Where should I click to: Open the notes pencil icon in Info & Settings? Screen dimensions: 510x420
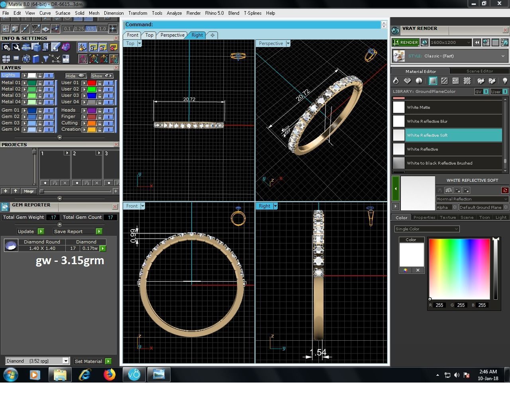(x=56, y=47)
